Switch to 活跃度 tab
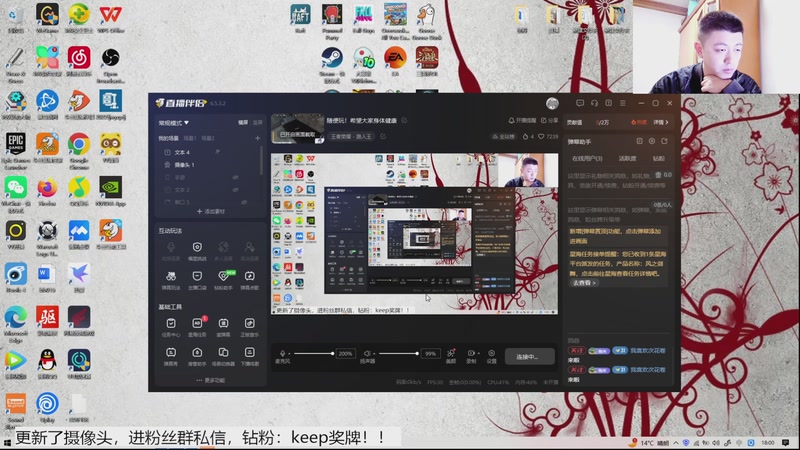Viewport: 800px width, 450px height. [x=628, y=159]
